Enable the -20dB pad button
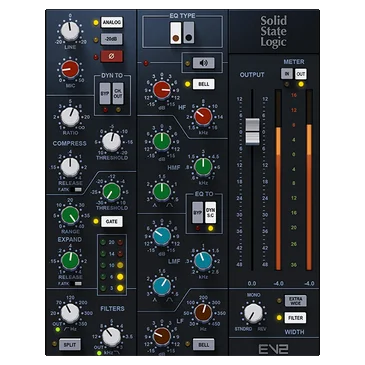 click(x=112, y=39)
